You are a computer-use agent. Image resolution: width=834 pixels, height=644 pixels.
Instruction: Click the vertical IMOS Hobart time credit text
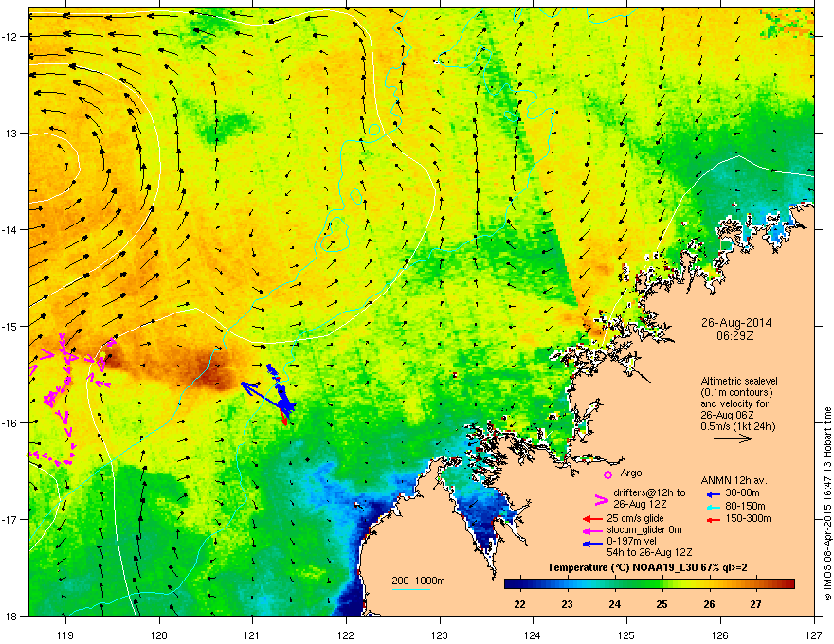click(827, 504)
